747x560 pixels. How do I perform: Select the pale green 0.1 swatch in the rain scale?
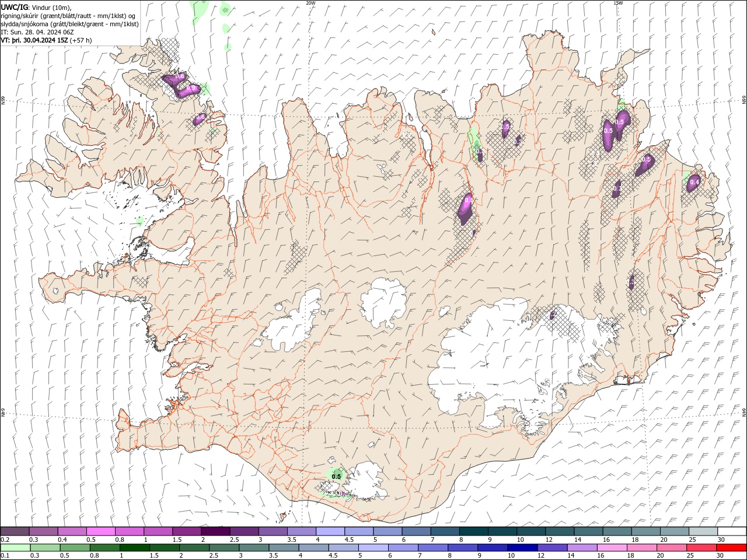[x=15, y=548]
